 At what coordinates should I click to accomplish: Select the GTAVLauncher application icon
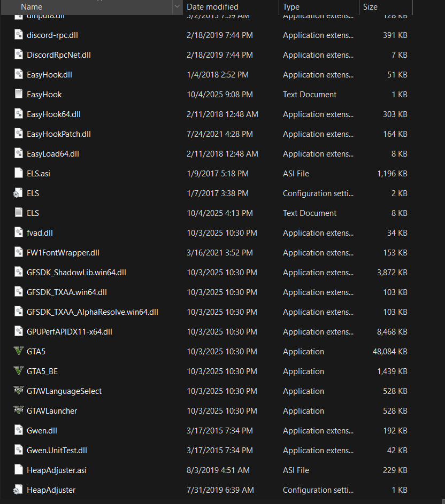pyautogui.click(x=19, y=410)
